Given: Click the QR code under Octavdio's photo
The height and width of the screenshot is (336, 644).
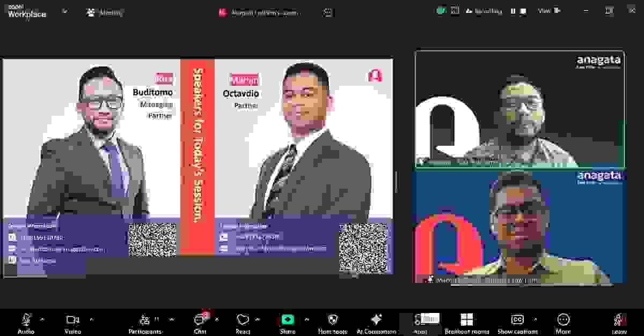Looking at the screenshot, I should pos(363,248).
